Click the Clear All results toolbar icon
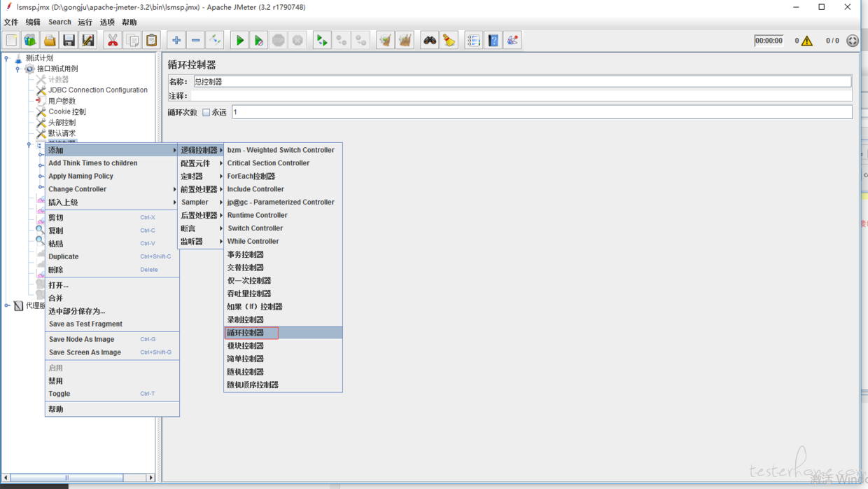The image size is (868, 489). (x=405, y=41)
